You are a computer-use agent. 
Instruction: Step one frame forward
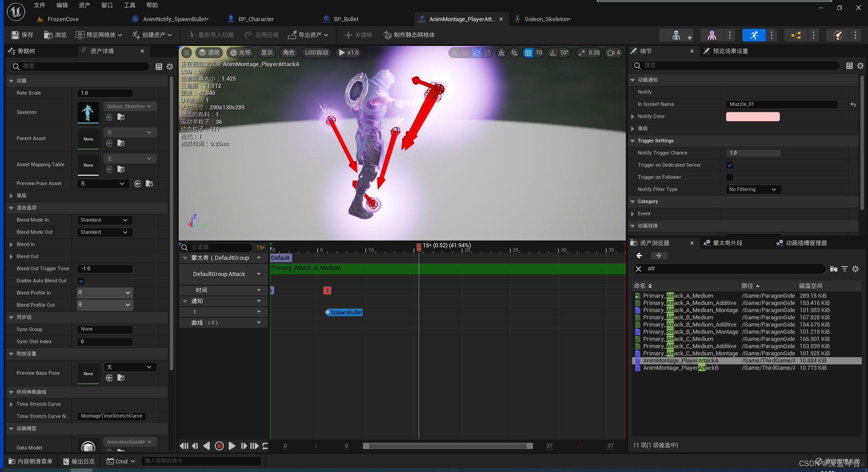click(x=244, y=446)
